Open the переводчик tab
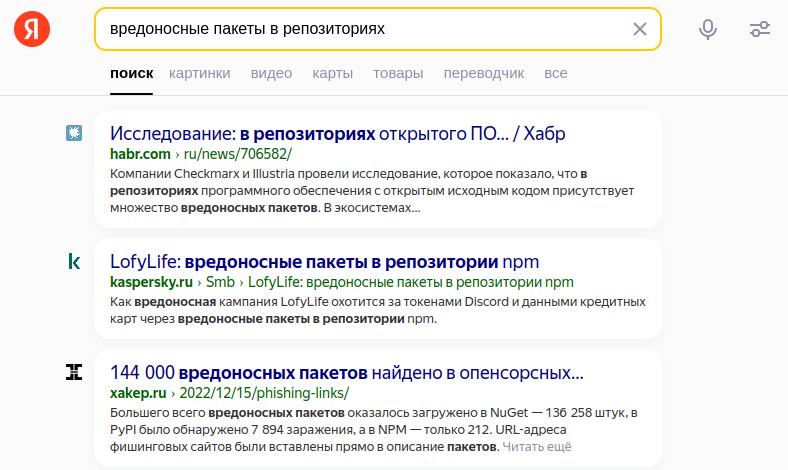The width and height of the screenshot is (788, 470). point(484,73)
